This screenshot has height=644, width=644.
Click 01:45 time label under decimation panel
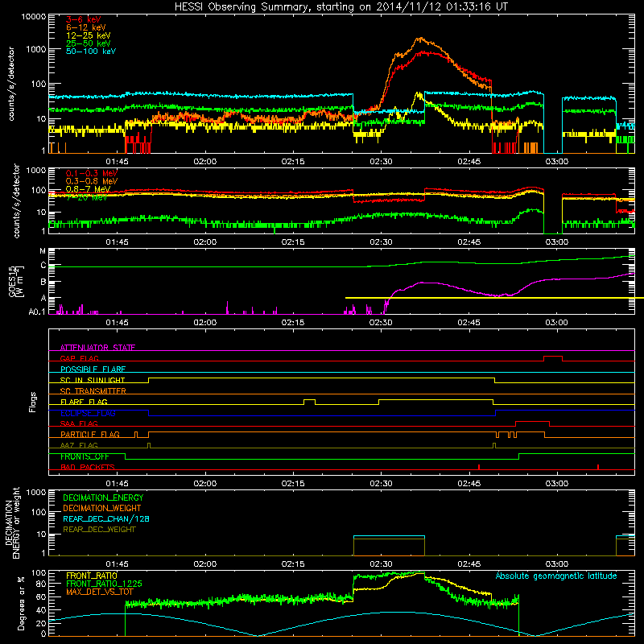[117, 564]
